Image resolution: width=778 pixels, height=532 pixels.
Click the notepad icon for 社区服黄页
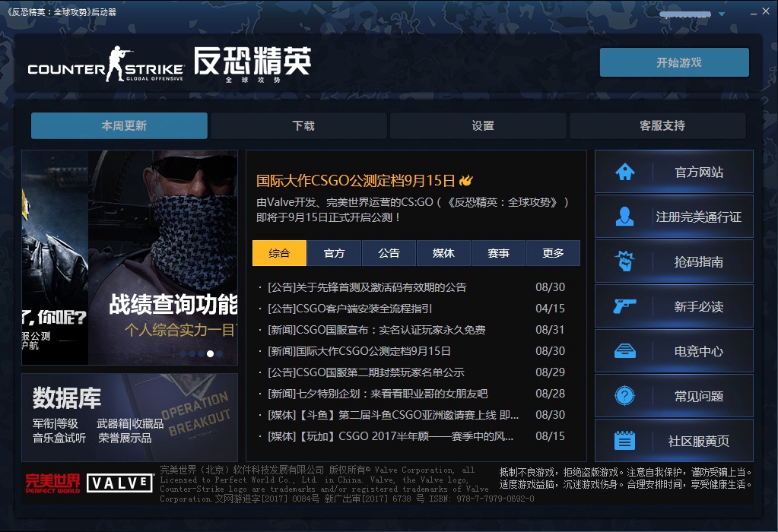tap(624, 440)
